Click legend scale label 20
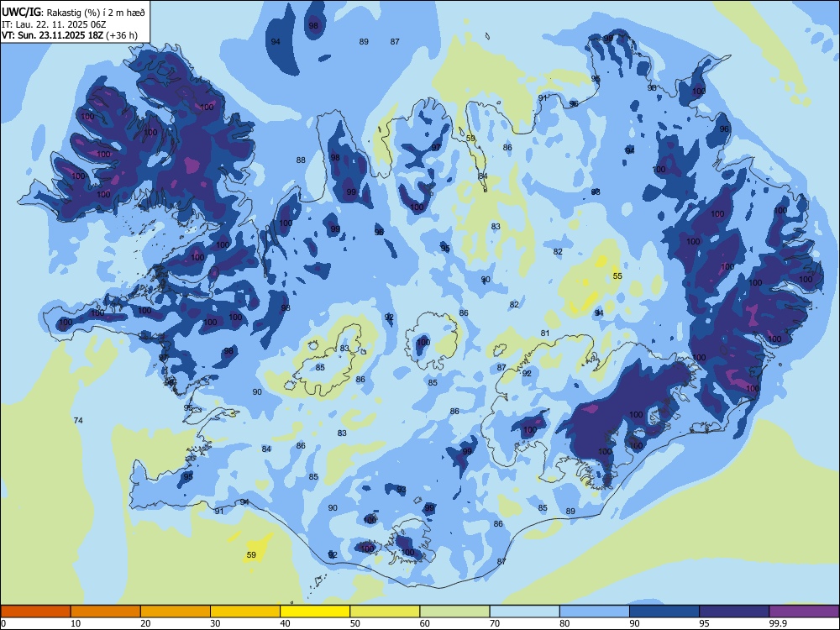 145,623
